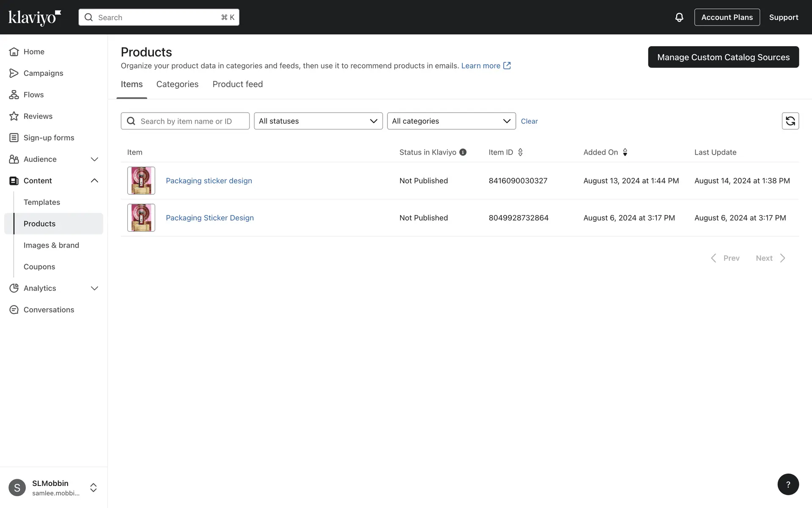Open Flows from the sidebar
The width and height of the screenshot is (812, 508).
point(33,95)
